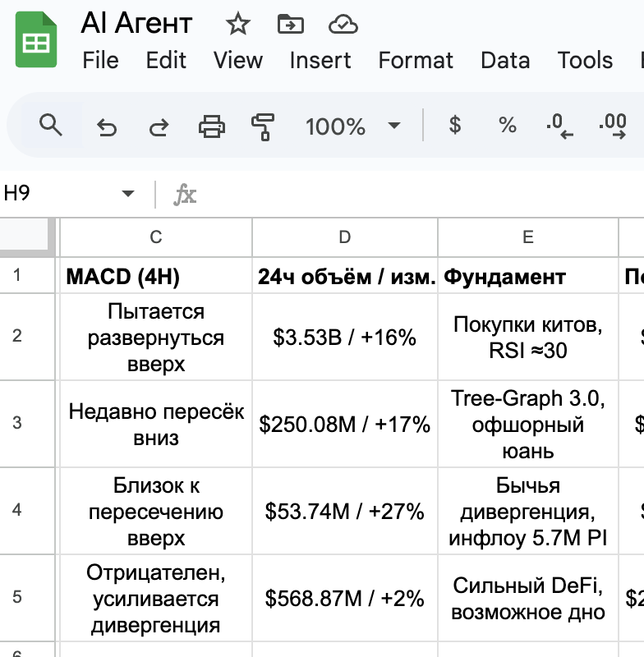The width and height of the screenshot is (644, 657).
Task: Expand the name box dropdown arrow
Action: (128, 194)
